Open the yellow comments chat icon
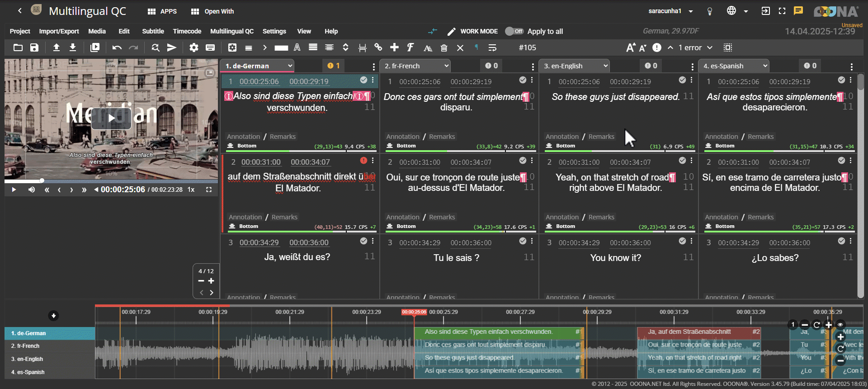Image resolution: width=868 pixels, height=389 pixels. pyautogui.click(x=798, y=11)
